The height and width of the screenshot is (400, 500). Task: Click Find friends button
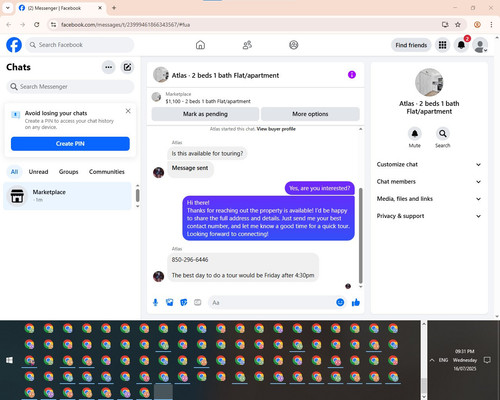click(411, 45)
